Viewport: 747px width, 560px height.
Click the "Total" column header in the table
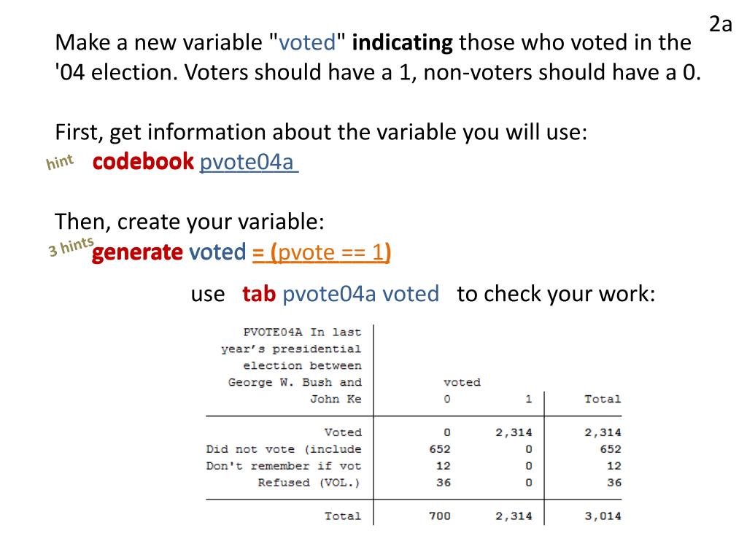coord(603,399)
